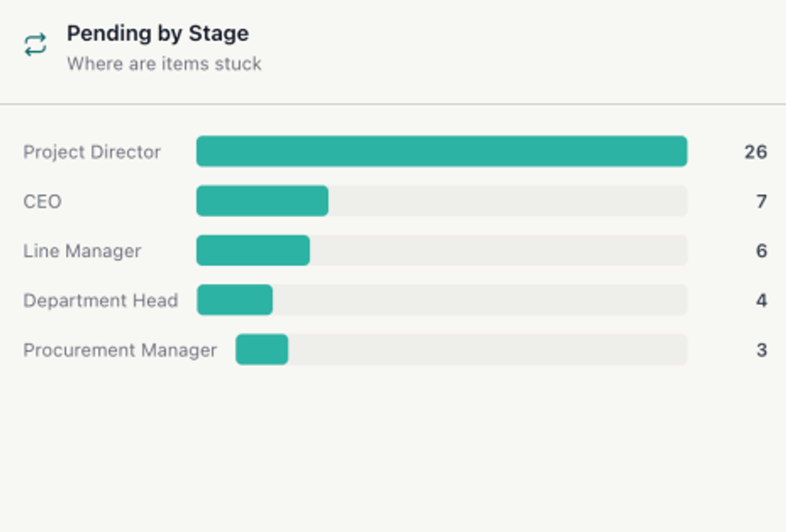Choose the Department Head stage label

click(x=100, y=300)
